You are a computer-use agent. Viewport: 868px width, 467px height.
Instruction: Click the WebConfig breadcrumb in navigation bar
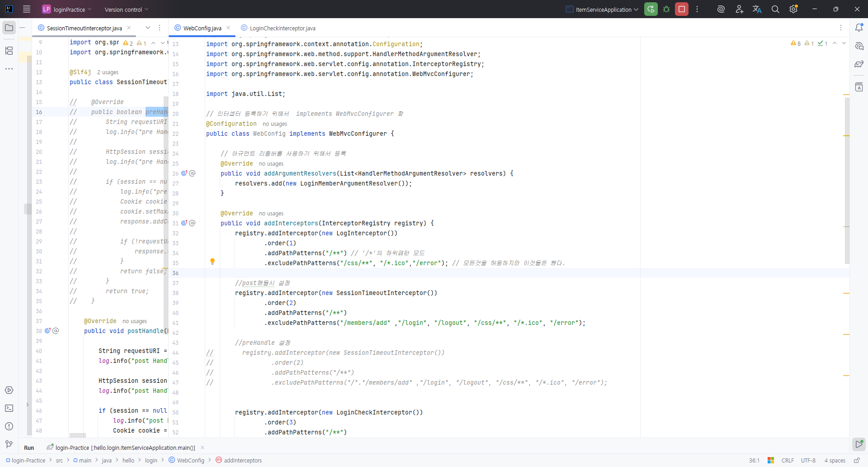pos(190,460)
